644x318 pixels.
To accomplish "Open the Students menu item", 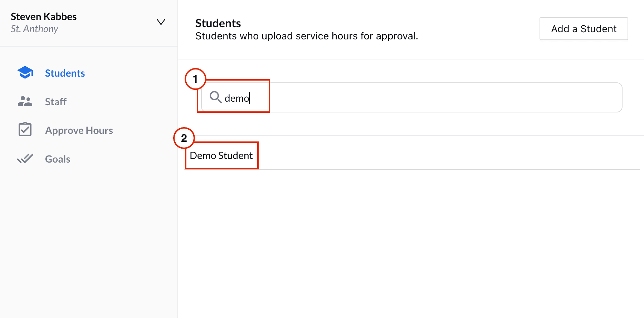I will pyautogui.click(x=65, y=73).
